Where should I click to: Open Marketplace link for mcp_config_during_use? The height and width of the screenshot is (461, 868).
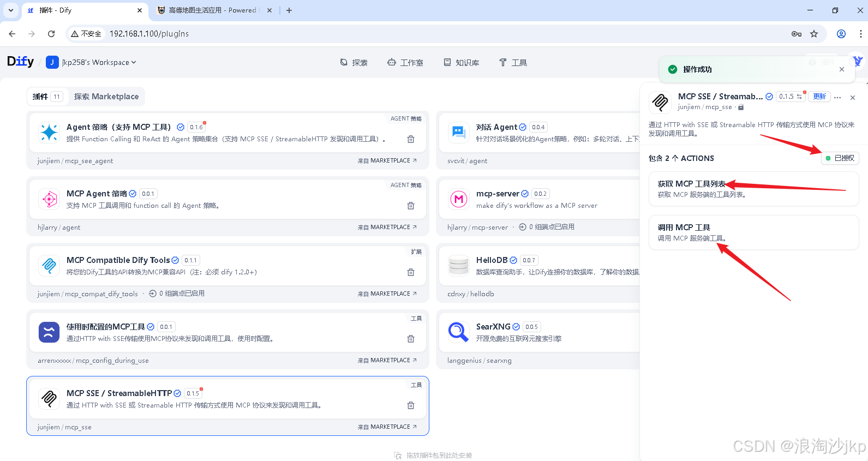(387, 360)
